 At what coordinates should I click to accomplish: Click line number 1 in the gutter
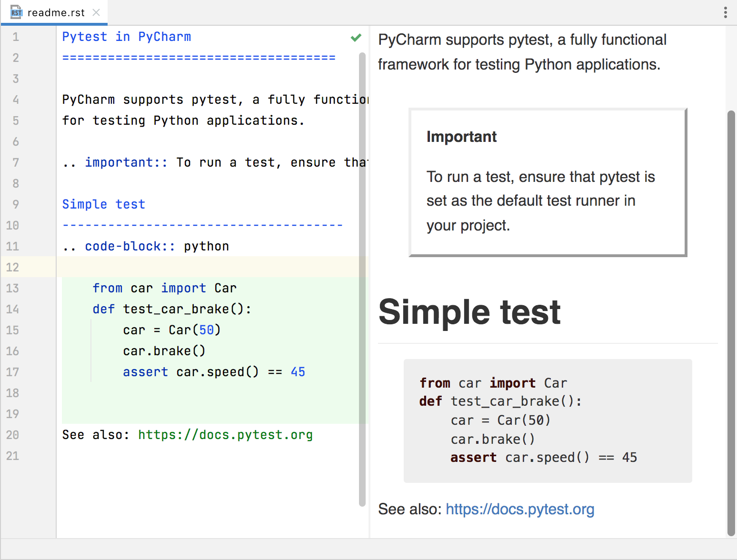click(15, 37)
